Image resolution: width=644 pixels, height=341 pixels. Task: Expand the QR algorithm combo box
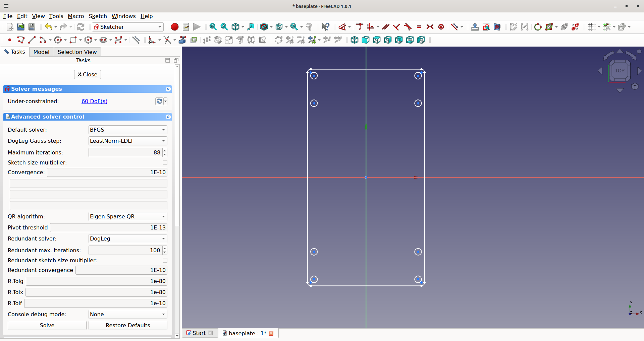click(127, 217)
